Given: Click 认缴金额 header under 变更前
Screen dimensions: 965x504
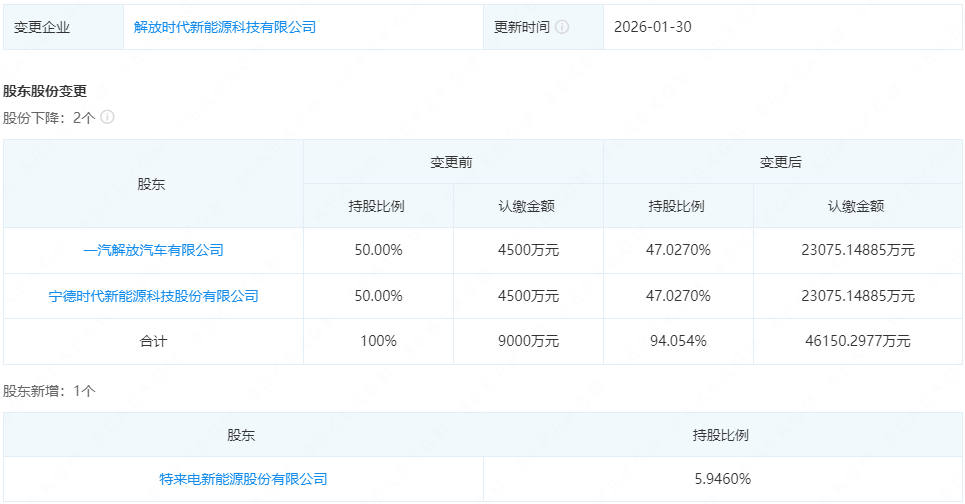Looking at the screenshot, I should coord(528,206).
